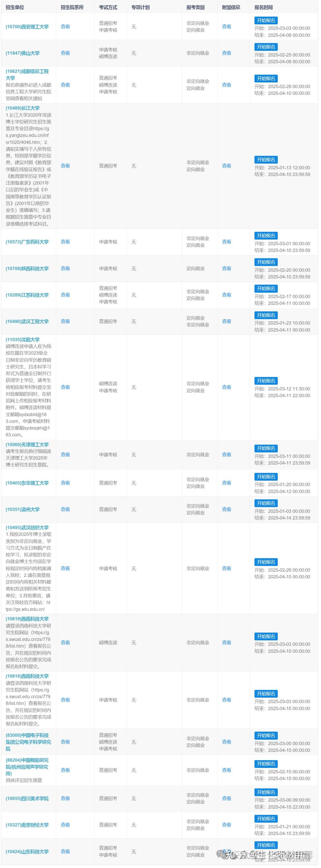Open the (11035)沈阳大学 school link
The image size is (321, 868).
[23, 340]
